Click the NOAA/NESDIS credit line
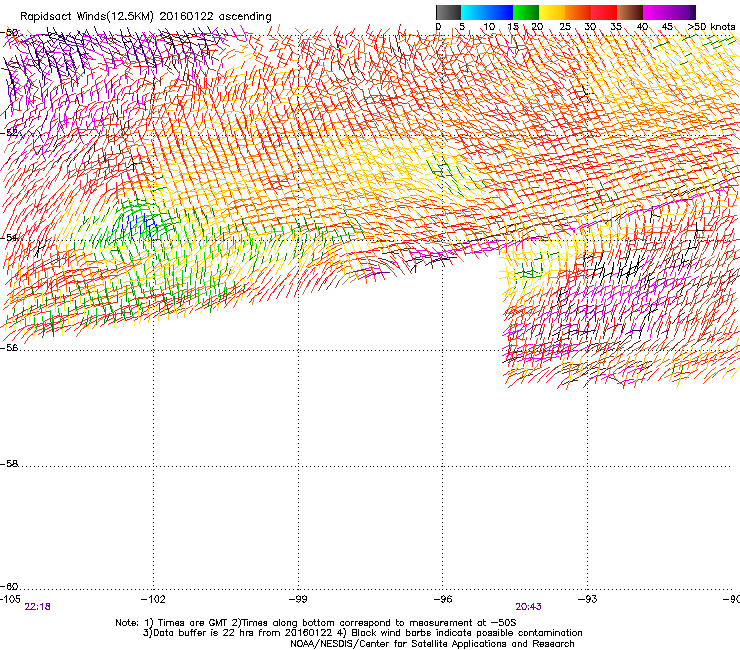The height and width of the screenshot is (650, 740). tap(432, 644)
